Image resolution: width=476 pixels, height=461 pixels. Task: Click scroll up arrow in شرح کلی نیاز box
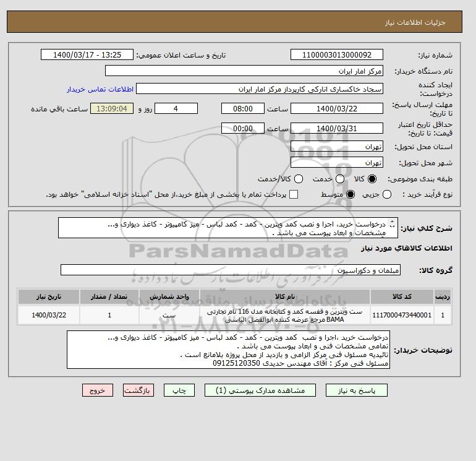click(392, 222)
